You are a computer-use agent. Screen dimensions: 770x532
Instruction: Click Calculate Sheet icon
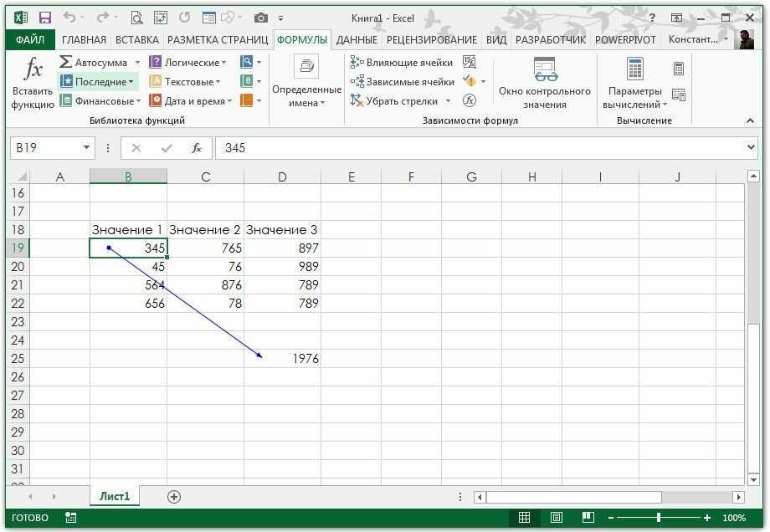point(679,95)
